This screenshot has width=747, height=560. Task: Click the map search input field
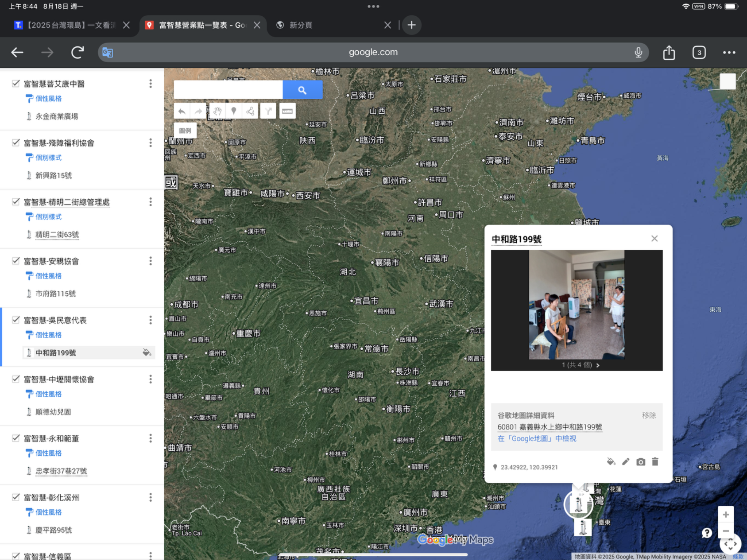coord(228,90)
